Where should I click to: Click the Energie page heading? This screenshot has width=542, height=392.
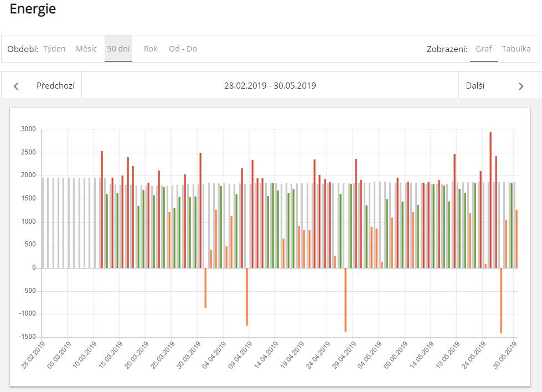33,9
